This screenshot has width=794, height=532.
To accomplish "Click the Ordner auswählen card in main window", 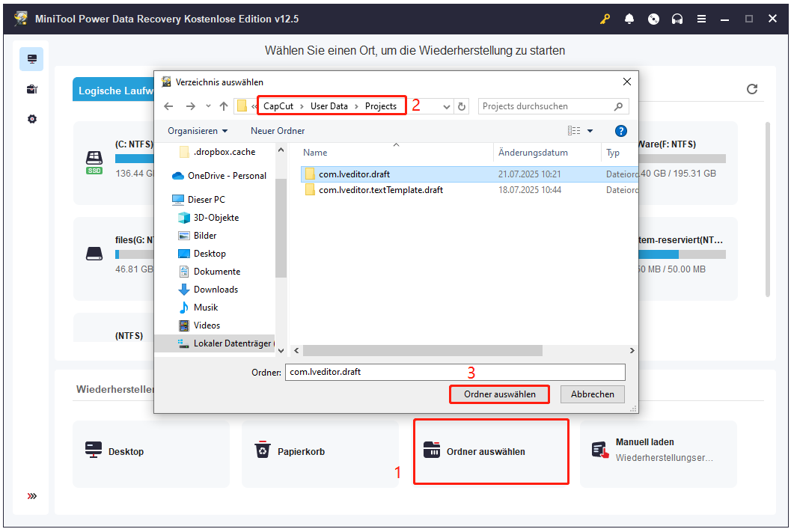I will tap(491, 451).
